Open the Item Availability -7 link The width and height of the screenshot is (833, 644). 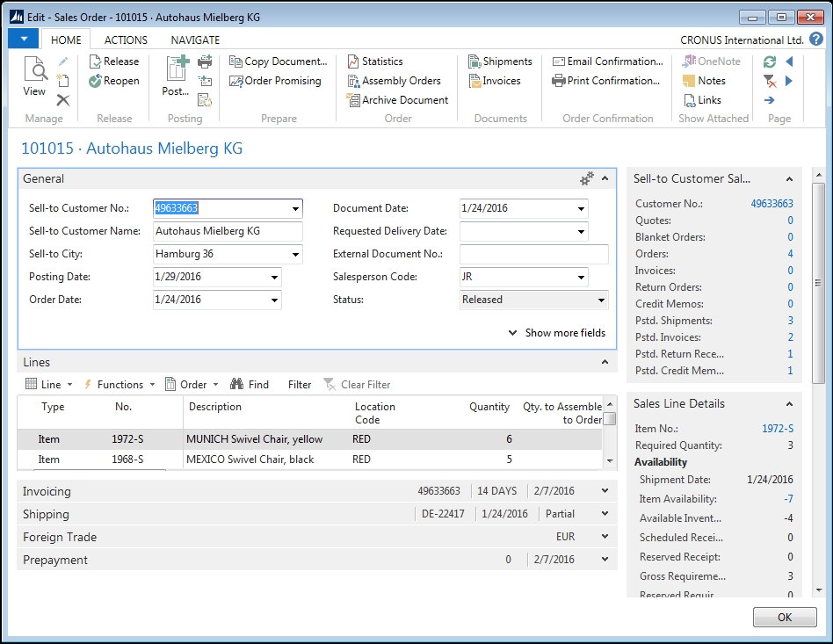(788, 499)
